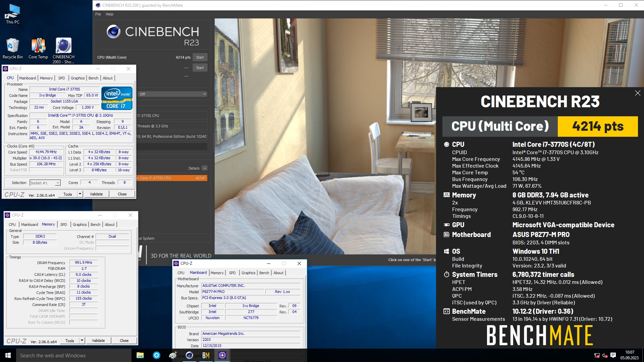Switch to CPU-Z taskbar icon

pos(222,355)
